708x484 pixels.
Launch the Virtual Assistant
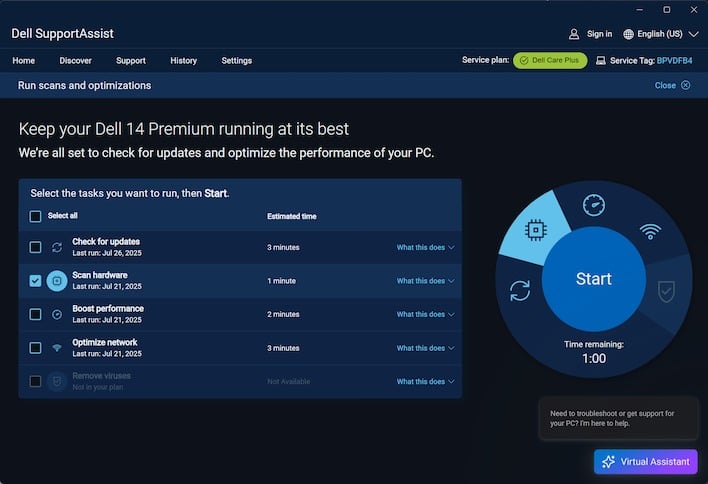(645, 462)
